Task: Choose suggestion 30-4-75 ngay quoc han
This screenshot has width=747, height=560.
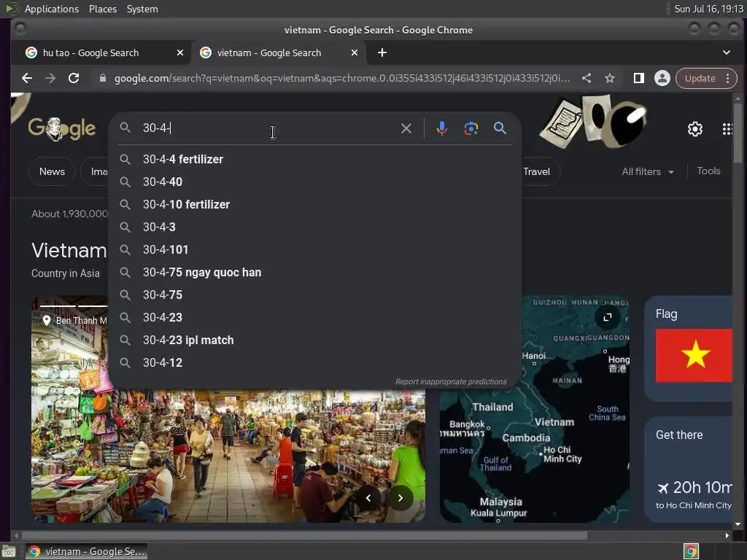Action: point(314,273)
